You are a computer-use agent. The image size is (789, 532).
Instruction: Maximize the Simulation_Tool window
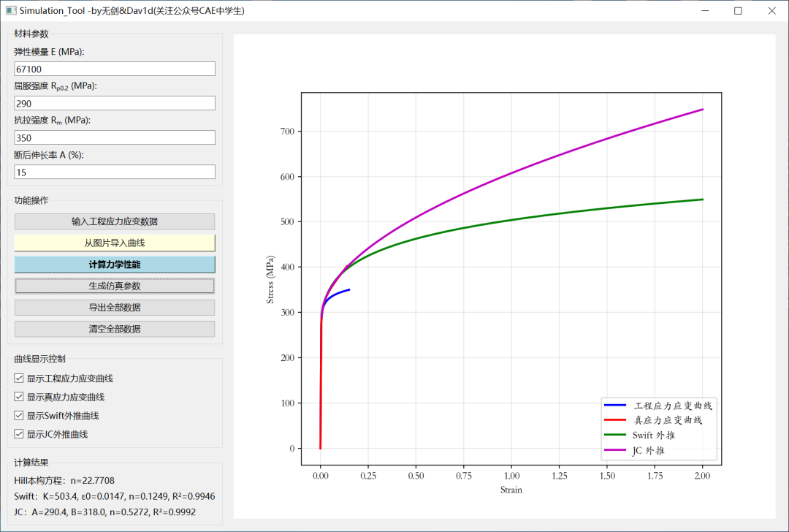[738, 10]
